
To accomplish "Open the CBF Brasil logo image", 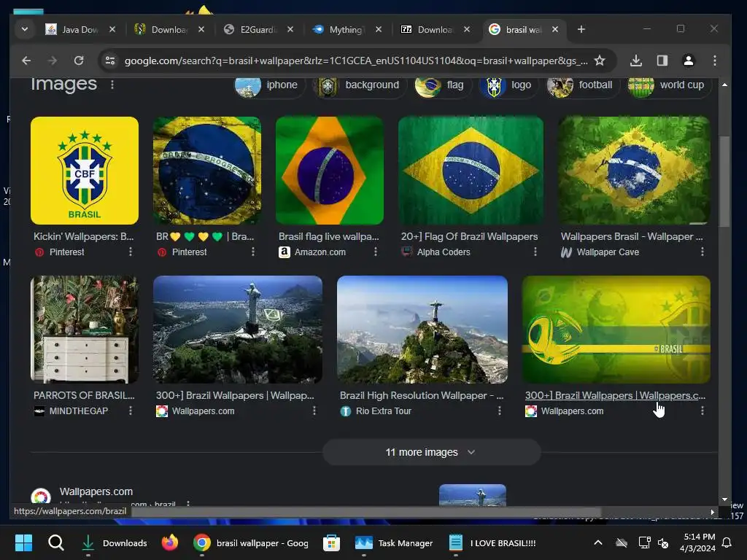I will (85, 171).
